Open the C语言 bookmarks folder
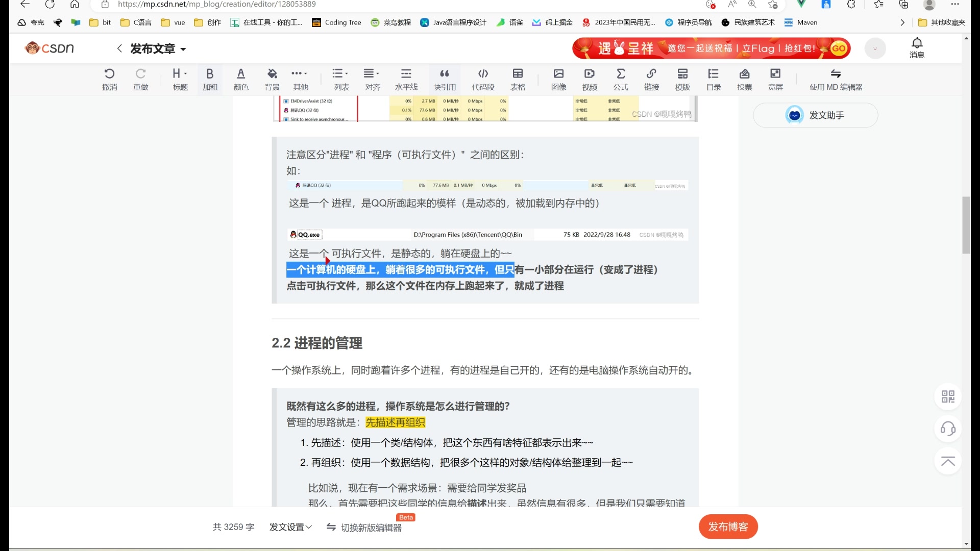This screenshot has height=551, width=980. (x=136, y=22)
